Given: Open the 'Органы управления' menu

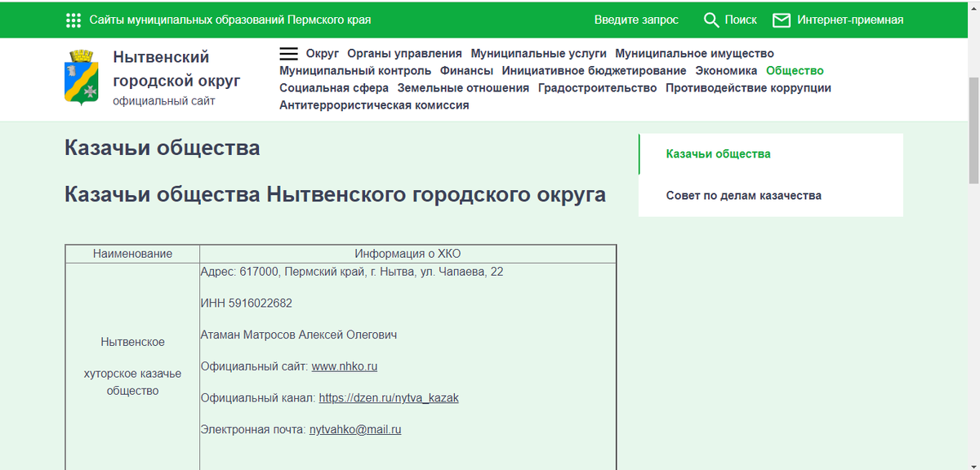Looking at the screenshot, I should [404, 54].
